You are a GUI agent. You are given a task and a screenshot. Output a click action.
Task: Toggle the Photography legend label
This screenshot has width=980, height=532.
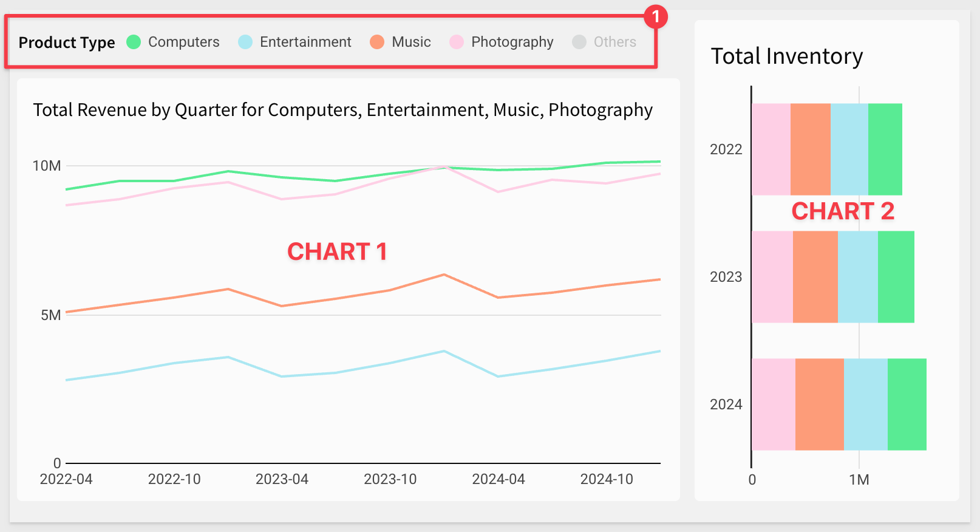512,42
